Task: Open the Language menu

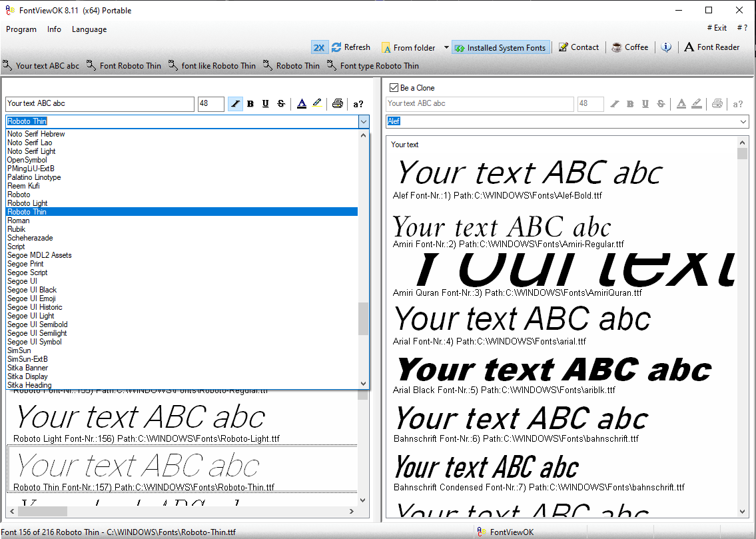Action: pos(89,29)
